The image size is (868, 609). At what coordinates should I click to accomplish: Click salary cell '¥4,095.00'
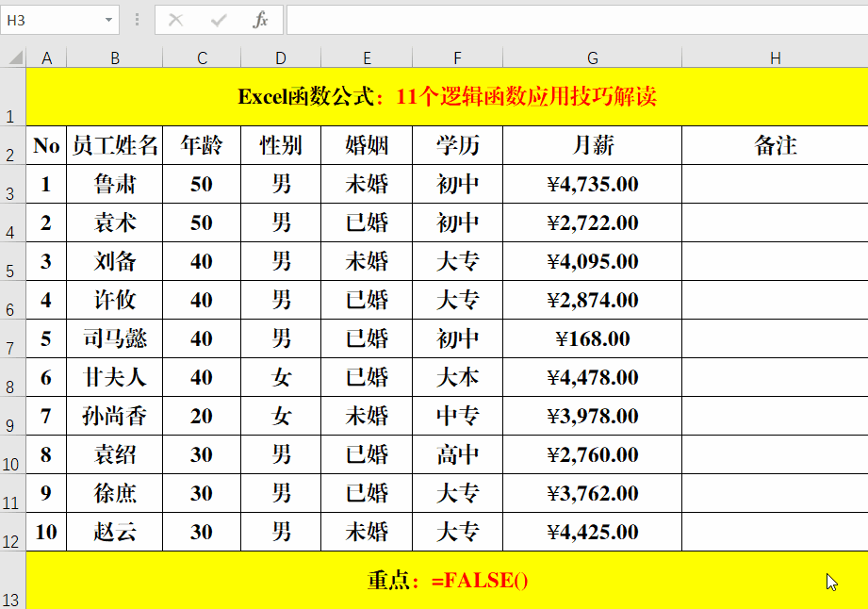[592, 261]
